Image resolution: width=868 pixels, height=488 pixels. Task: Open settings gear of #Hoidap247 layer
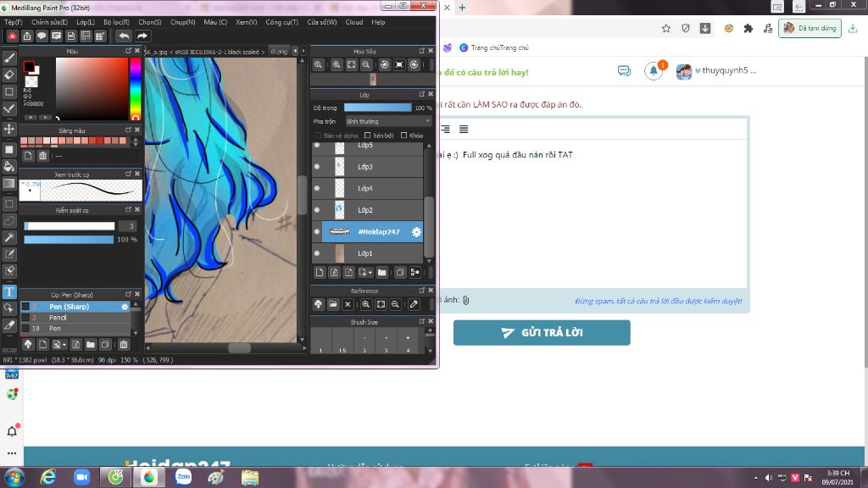(416, 232)
